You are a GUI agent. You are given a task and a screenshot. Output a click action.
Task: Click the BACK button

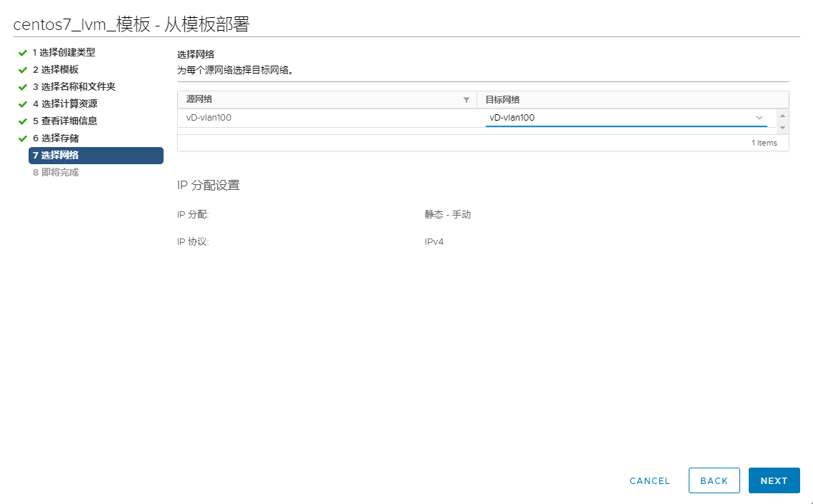[714, 480]
